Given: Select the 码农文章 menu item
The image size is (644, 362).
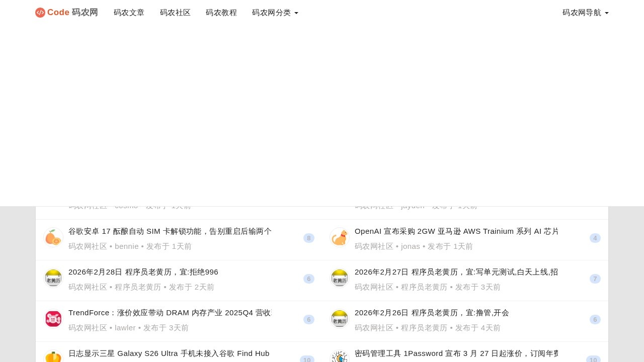Looking at the screenshot, I should (129, 13).
